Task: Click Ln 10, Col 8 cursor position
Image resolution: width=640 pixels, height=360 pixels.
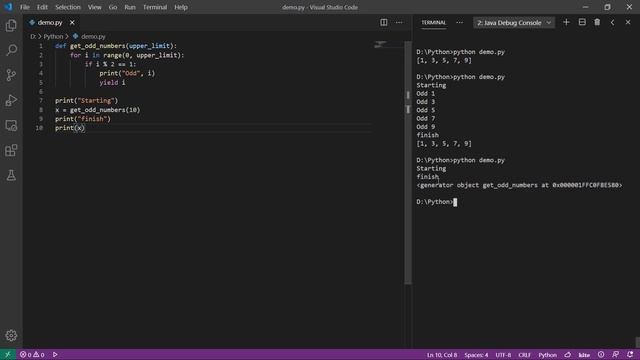Action: coord(442,355)
